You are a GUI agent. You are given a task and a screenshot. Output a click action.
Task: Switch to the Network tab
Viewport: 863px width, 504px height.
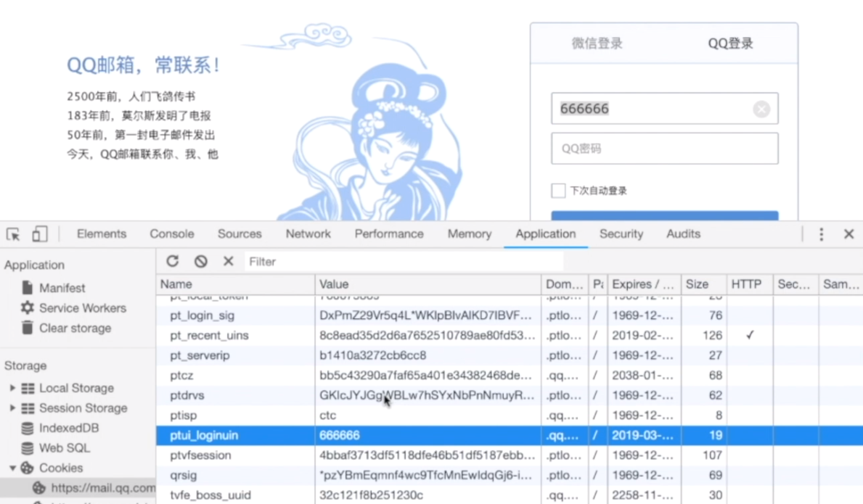click(308, 234)
